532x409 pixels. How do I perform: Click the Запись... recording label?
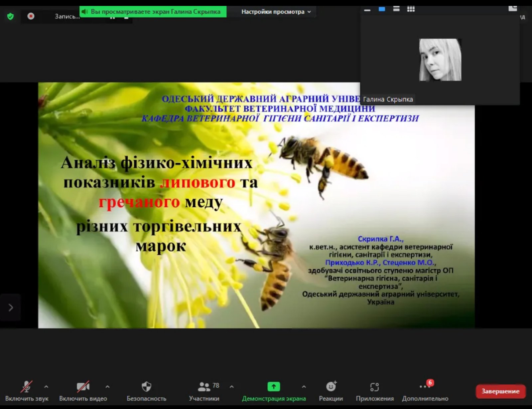67,16
